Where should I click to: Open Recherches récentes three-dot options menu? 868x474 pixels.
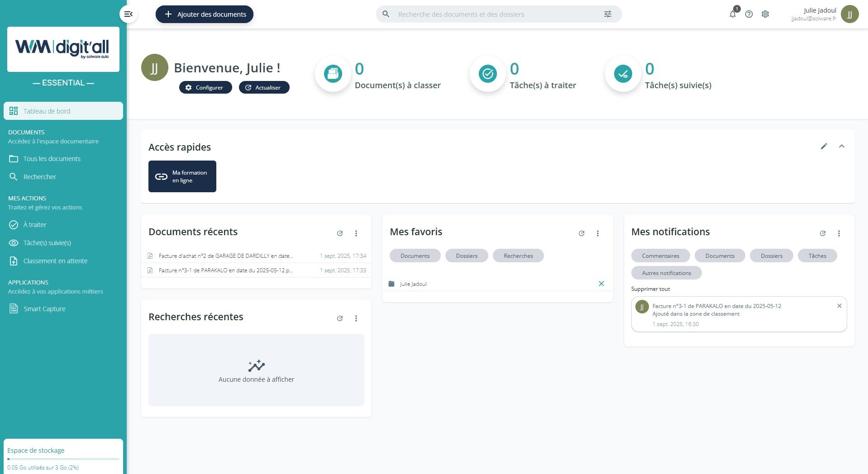[356, 318]
